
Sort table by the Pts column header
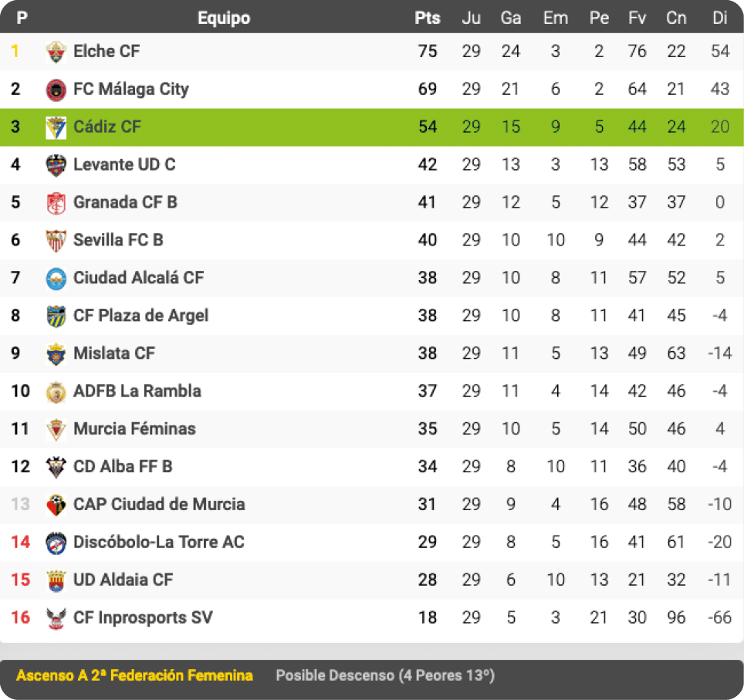[x=427, y=18]
